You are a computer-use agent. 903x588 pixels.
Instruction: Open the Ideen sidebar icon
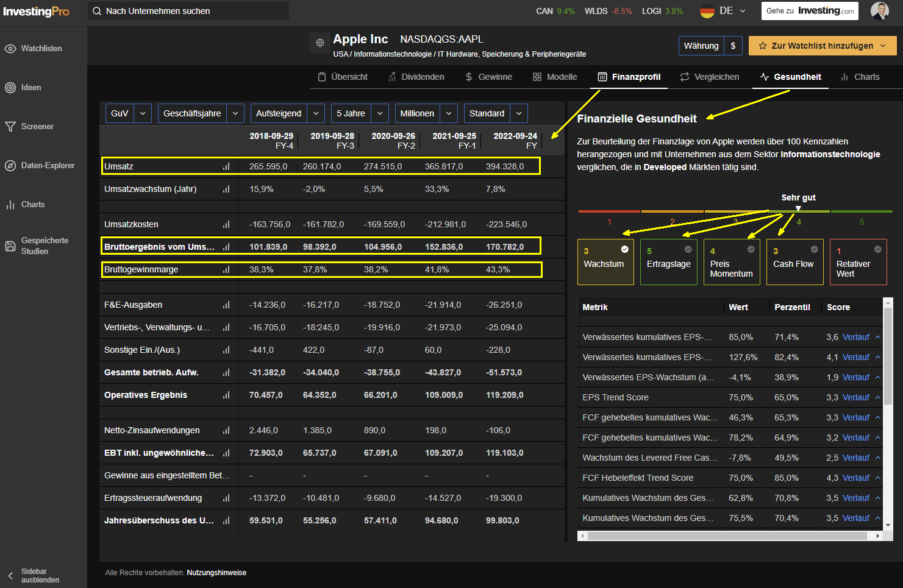(10, 88)
